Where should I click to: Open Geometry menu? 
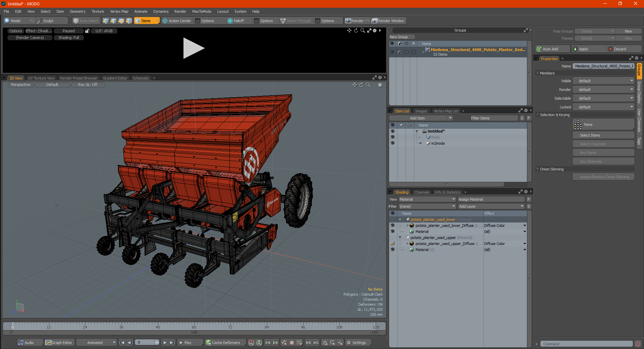(77, 11)
